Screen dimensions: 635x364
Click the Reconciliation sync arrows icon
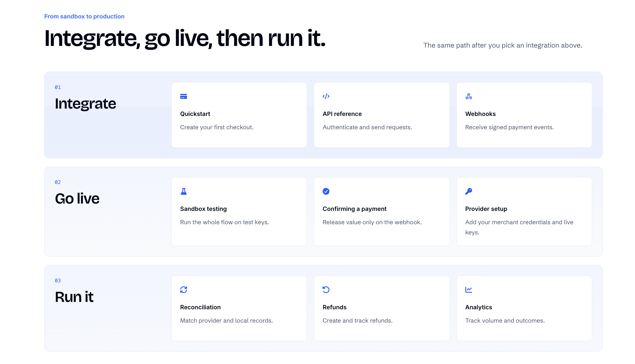[184, 290]
